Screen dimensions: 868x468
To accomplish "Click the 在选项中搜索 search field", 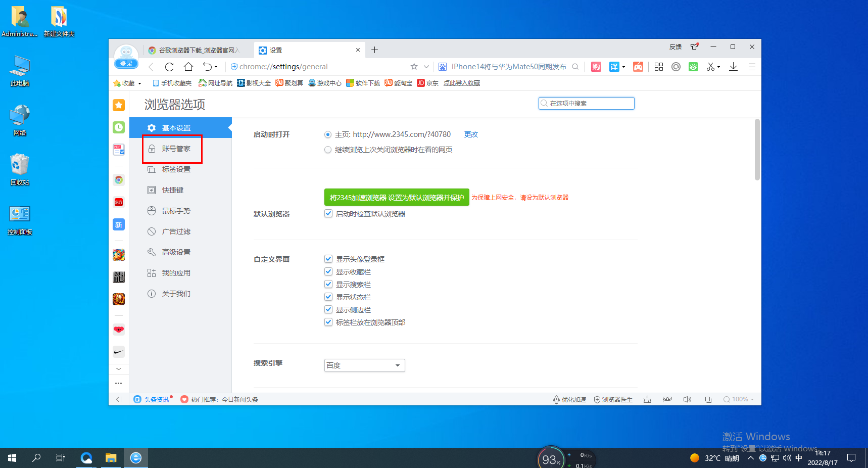I will 586,103.
